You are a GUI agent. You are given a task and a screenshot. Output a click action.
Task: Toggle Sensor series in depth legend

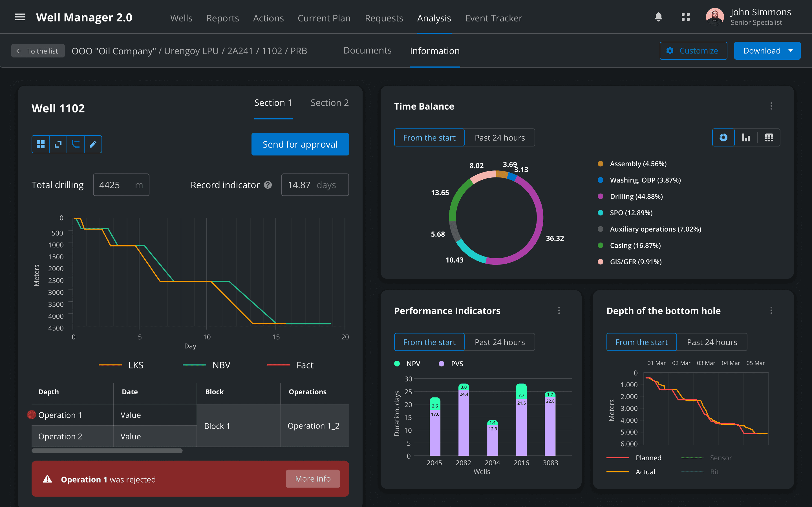click(720, 458)
